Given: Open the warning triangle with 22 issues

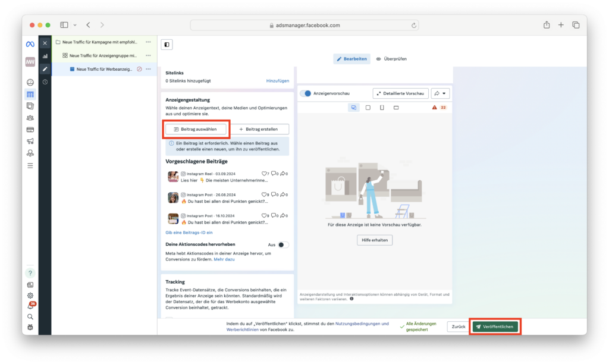Looking at the screenshot, I should coord(440,108).
